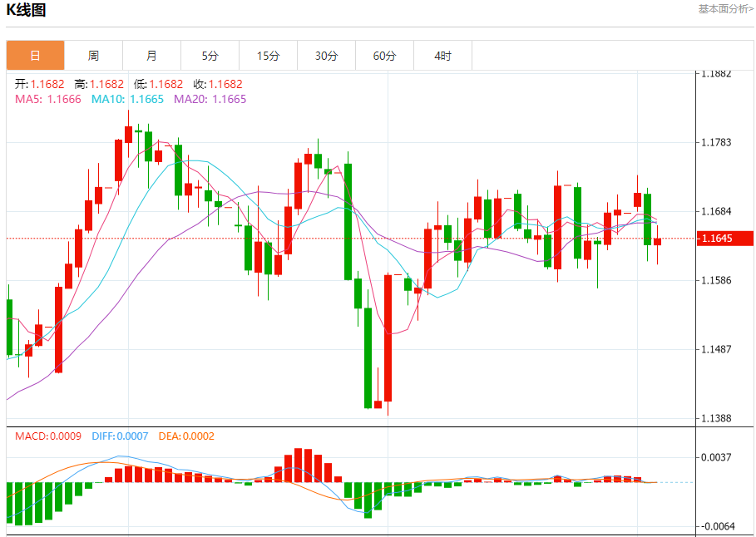
Task: Open the 15分 chart tab
Action: pyautogui.click(x=268, y=56)
